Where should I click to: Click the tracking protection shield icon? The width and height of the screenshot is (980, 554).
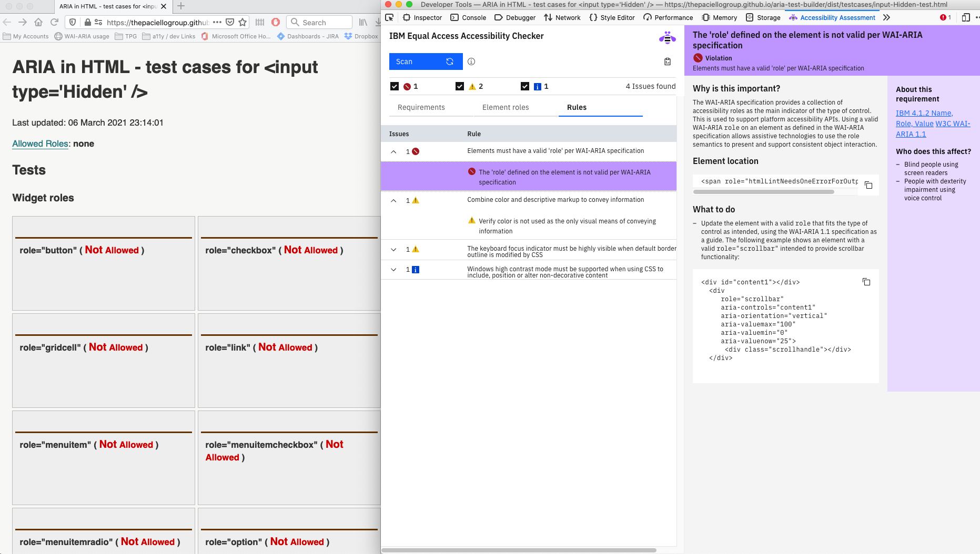pyautogui.click(x=72, y=23)
